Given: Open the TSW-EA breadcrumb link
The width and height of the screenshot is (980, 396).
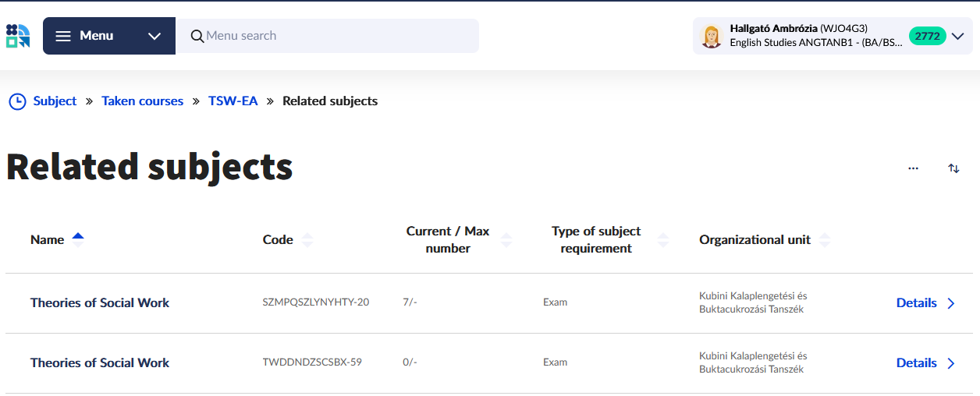Looking at the screenshot, I should (x=233, y=101).
